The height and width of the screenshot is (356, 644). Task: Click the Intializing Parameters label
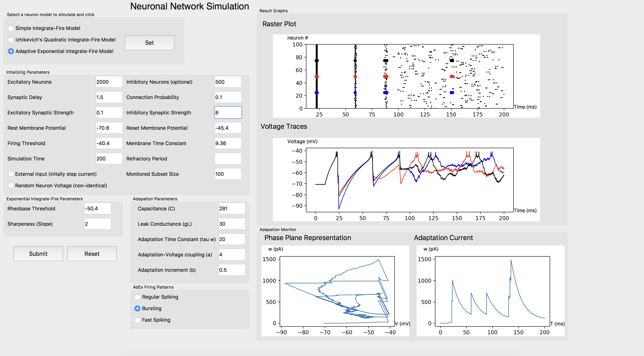pos(28,72)
